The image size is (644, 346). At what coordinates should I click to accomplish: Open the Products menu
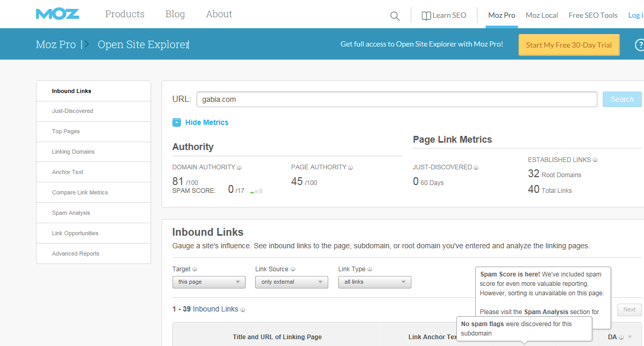(124, 14)
